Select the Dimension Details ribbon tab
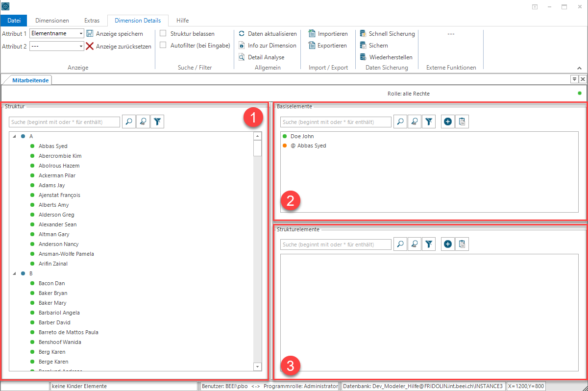Screen dimensions: 588x391 click(x=138, y=21)
